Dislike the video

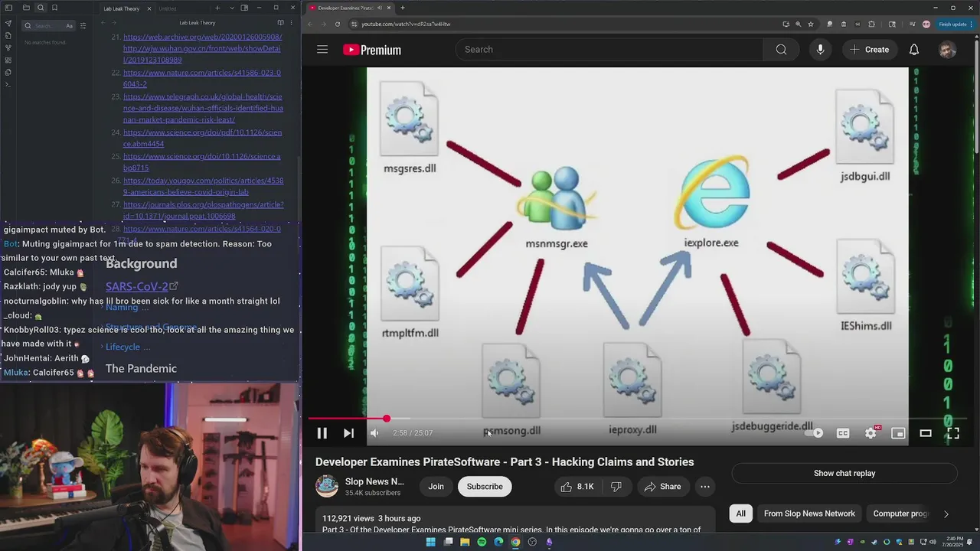(616, 487)
